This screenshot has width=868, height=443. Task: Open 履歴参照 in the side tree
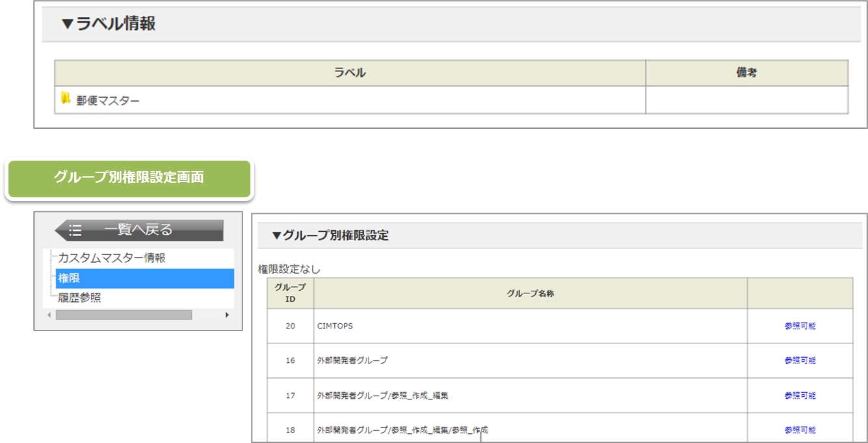tap(79, 298)
